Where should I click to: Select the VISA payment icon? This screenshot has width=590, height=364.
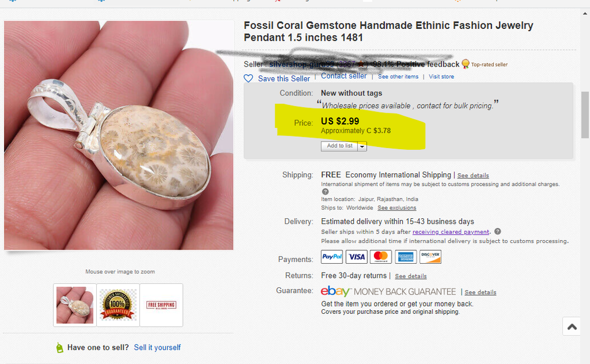click(356, 257)
